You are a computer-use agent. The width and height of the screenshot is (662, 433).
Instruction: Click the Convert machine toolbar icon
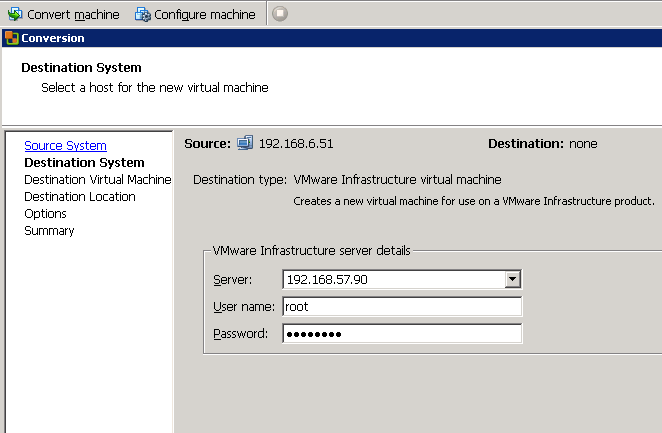point(15,14)
